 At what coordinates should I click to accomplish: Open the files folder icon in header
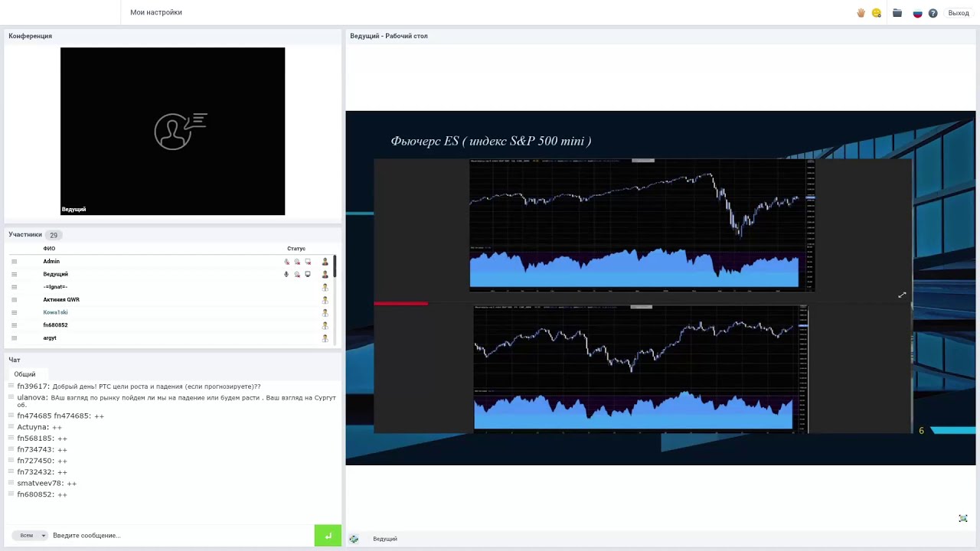click(x=897, y=13)
